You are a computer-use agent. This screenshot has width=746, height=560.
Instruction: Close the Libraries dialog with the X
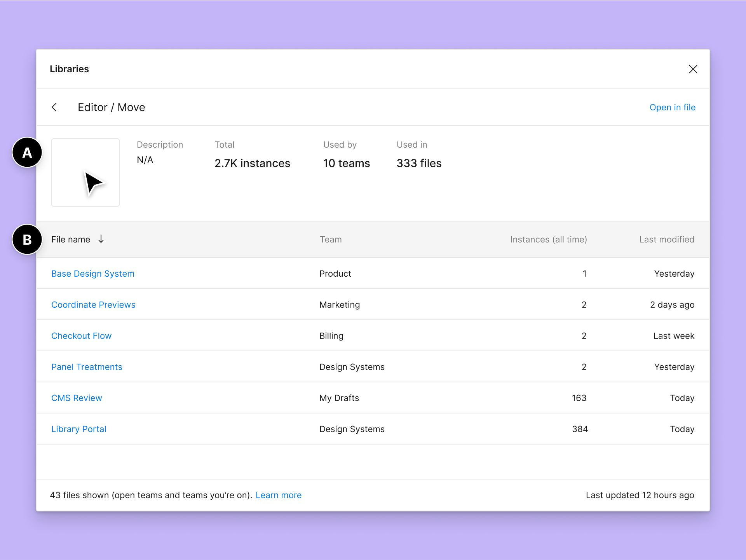tap(693, 69)
